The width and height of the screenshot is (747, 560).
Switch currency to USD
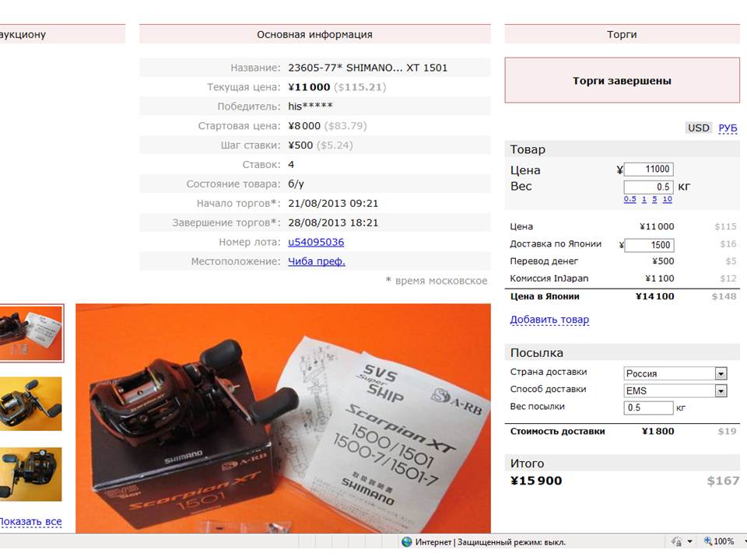(699, 128)
